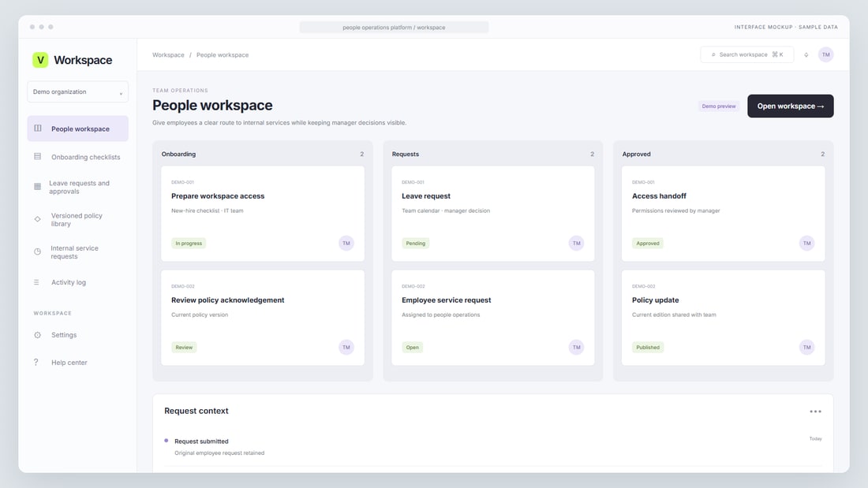
Task: Click the Versioned policy diamond icon
Action: [38, 219]
